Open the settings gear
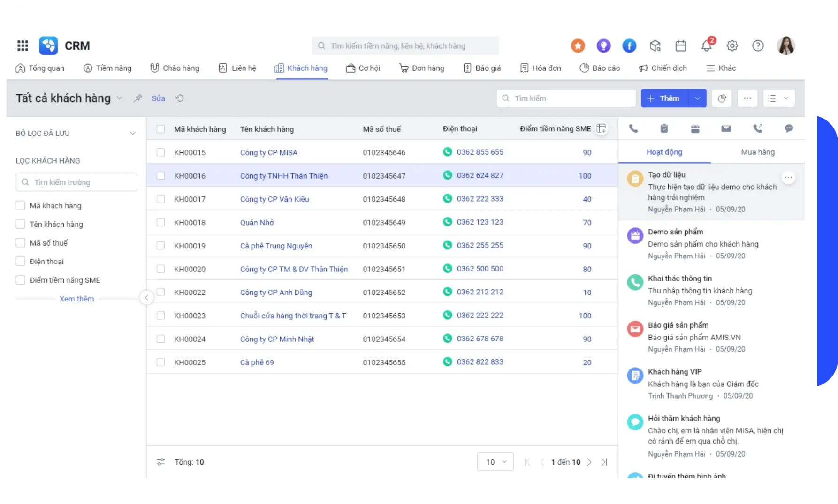838x504 pixels. point(732,45)
